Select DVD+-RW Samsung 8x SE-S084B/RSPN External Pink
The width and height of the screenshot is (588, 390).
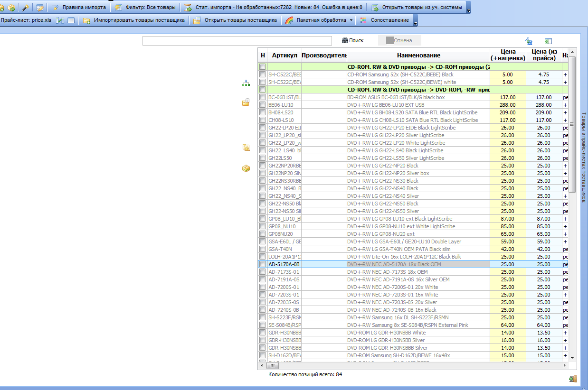[413, 325]
